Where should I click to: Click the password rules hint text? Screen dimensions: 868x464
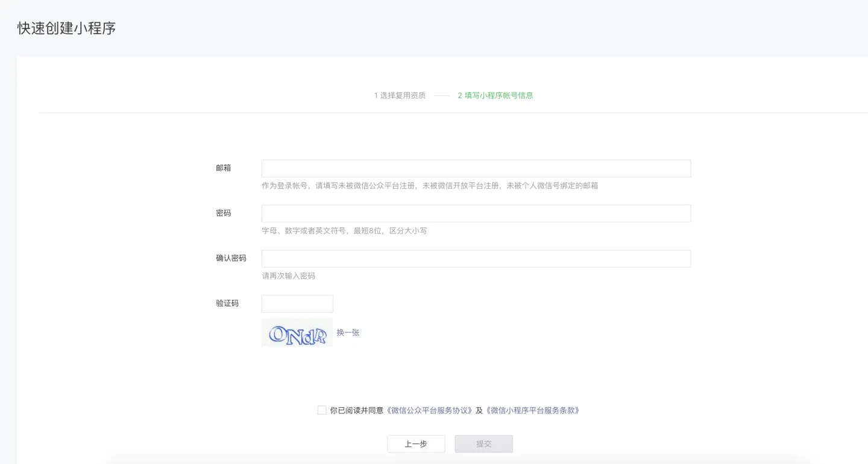[344, 230]
